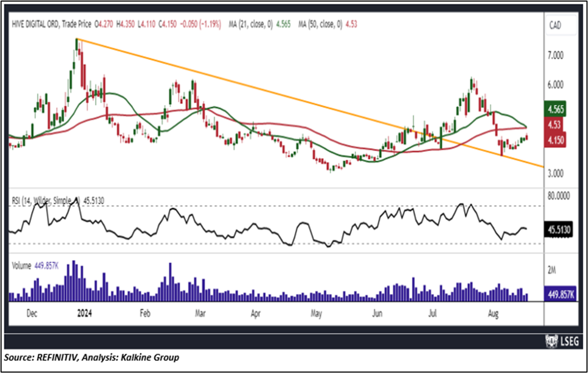The height and width of the screenshot is (373, 588).
Task: Click the May date axis label
Action: coord(316,313)
